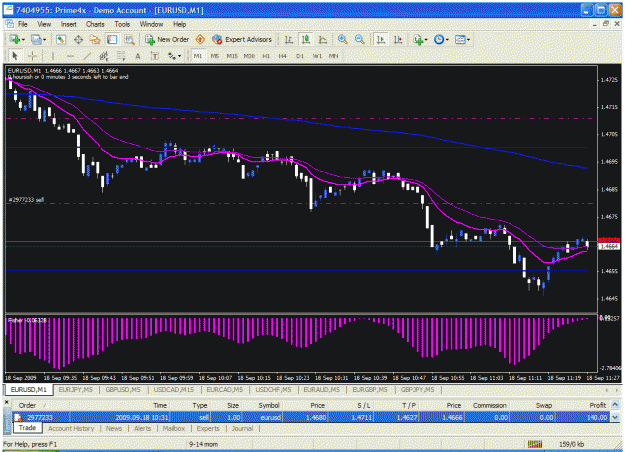625x452 pixels.
Task: Select the M30 timeframe
Action: [x=249, y=56]
